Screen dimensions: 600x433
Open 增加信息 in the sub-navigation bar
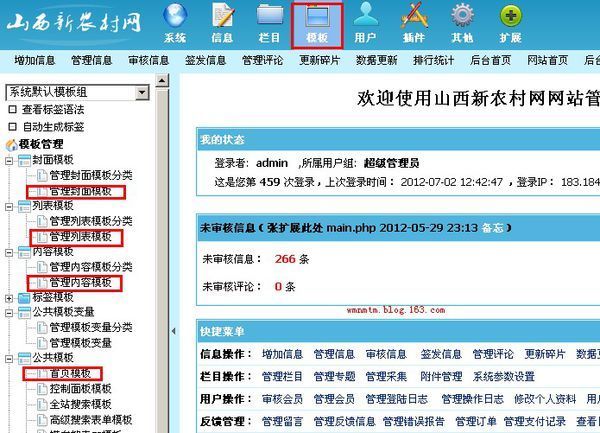35,60
